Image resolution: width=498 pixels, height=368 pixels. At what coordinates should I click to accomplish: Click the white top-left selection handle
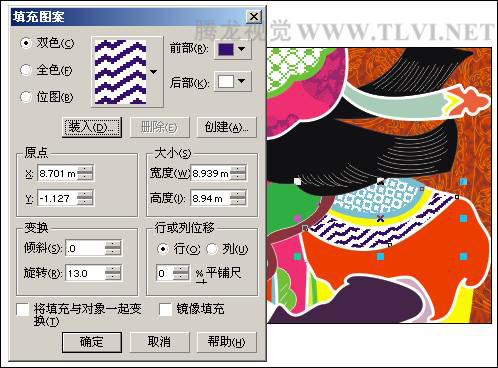click(x=297, y=181)
